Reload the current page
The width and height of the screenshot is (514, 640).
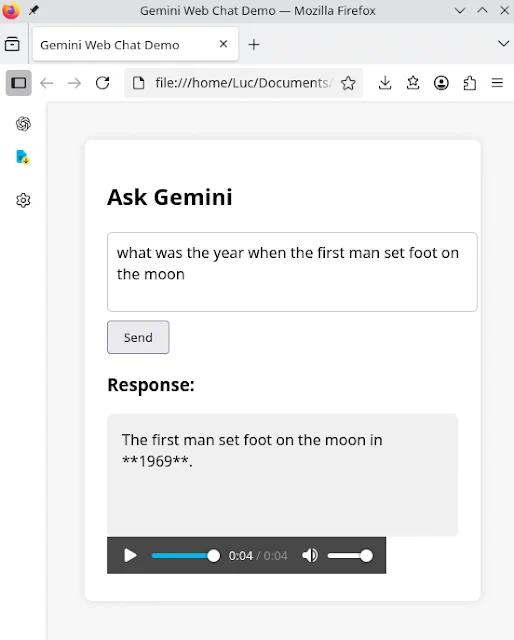[102, 83]
